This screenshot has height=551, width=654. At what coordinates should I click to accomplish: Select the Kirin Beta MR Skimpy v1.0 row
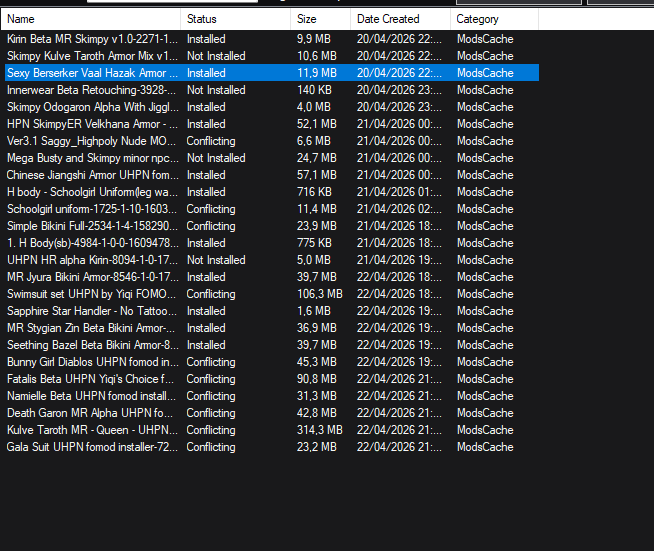tap(272, 39)
